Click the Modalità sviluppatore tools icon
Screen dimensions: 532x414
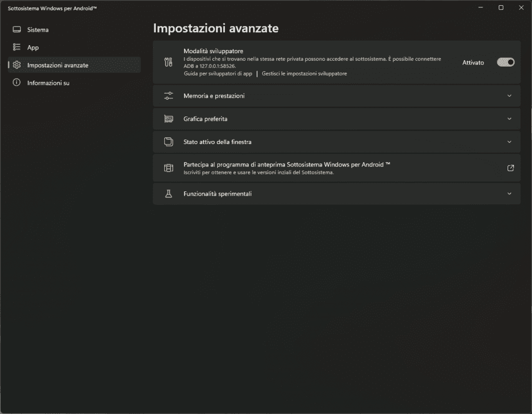[168, 62]
